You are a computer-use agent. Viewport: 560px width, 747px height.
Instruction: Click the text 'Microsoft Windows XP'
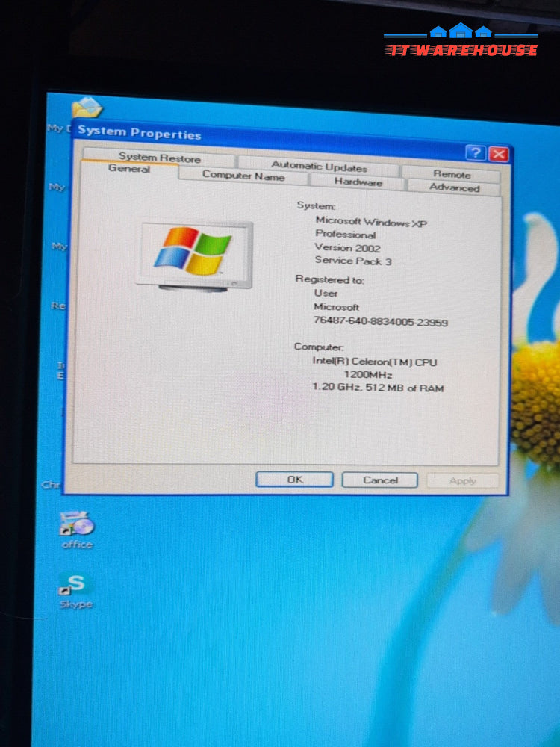371,222
